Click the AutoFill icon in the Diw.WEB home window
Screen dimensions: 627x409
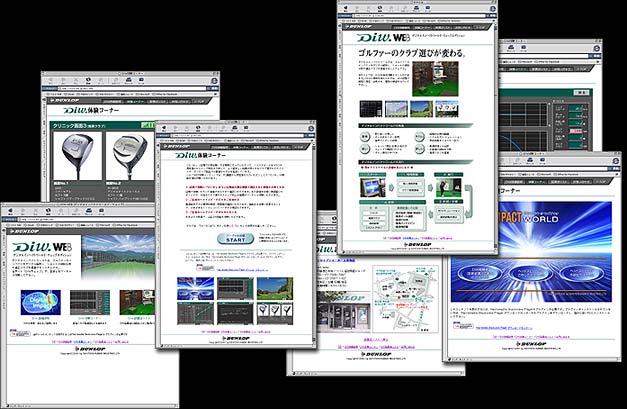[75, 211]
